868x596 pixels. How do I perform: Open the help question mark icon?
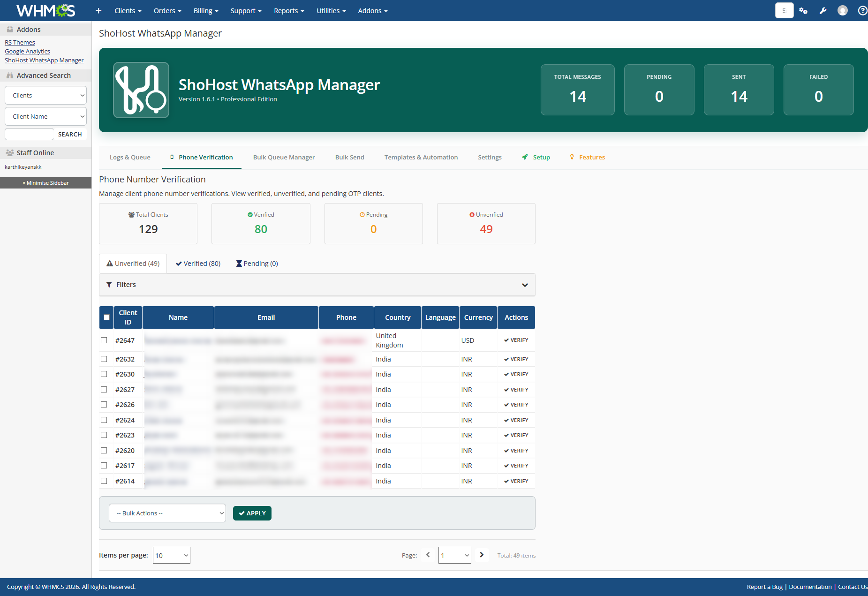point(862,11)
